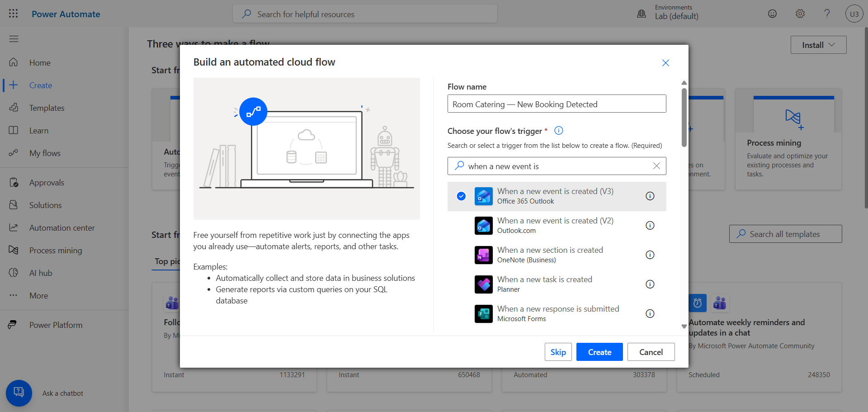This screenshot has height=412, width=868.
Task: Open the Settings gear icon
Action: pos(800,14)
